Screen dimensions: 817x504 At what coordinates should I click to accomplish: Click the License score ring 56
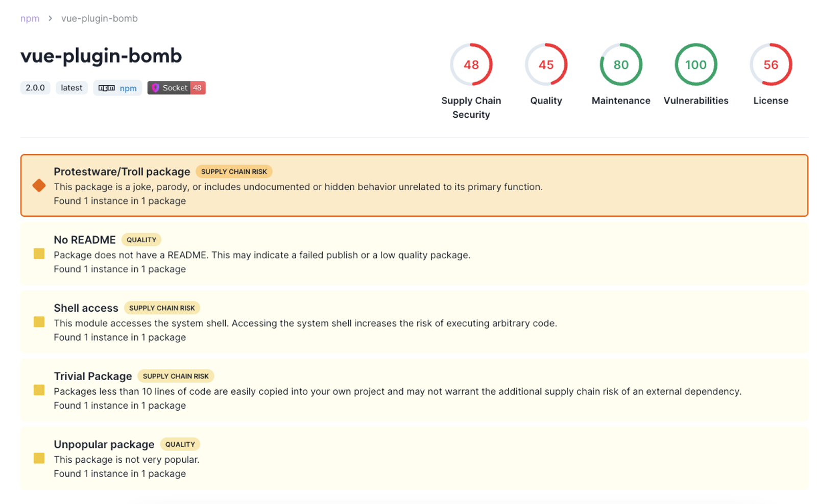coord(771,65)
